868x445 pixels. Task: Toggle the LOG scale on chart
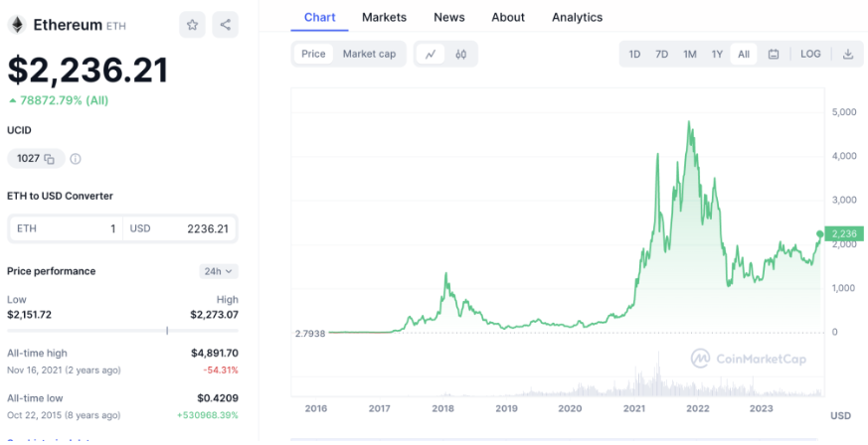810,54
